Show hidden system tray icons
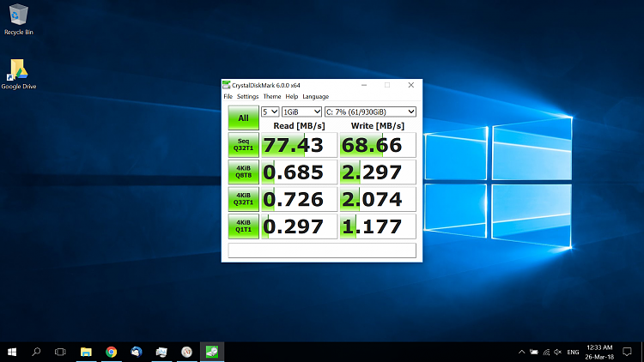The width and height of the screenshot is (644, 362). click(x=521, y=352)
